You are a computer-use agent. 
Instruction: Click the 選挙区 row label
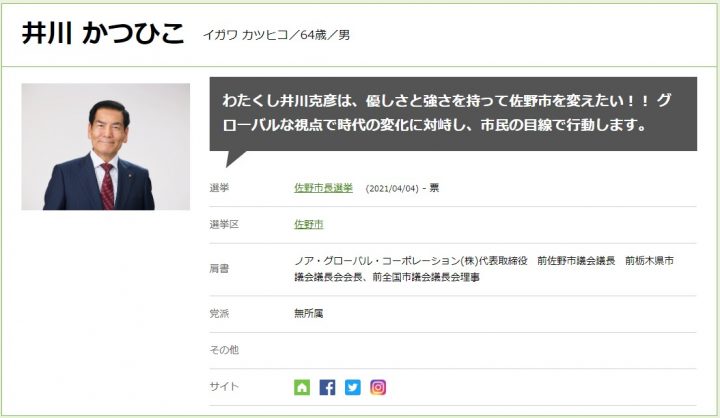[224, 224]
